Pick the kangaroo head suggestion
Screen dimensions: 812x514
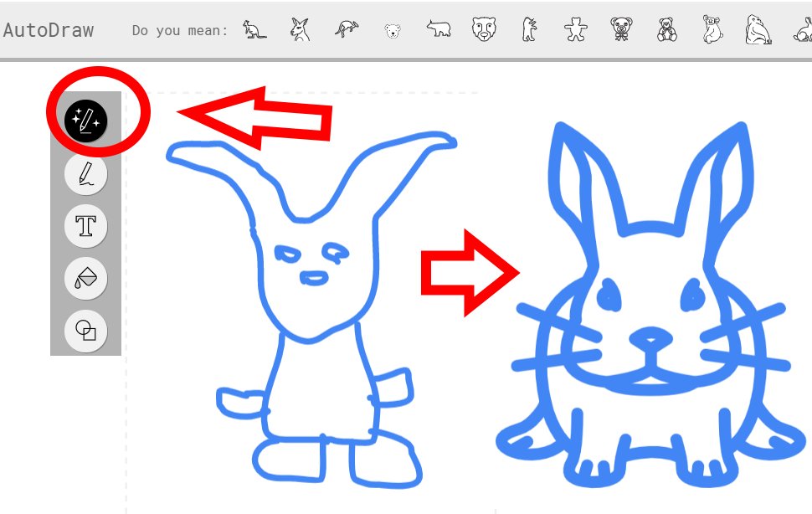tap(300, 29)
